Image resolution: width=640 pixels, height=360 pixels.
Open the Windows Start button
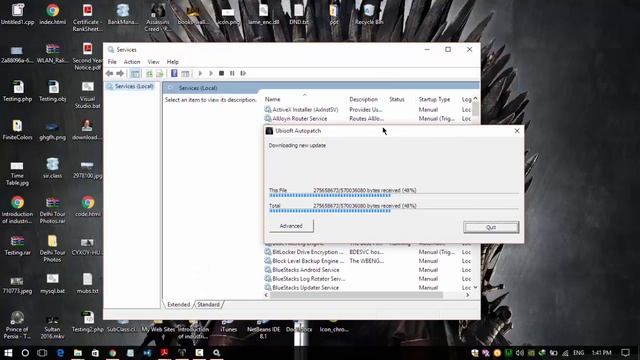coord(8,353)
